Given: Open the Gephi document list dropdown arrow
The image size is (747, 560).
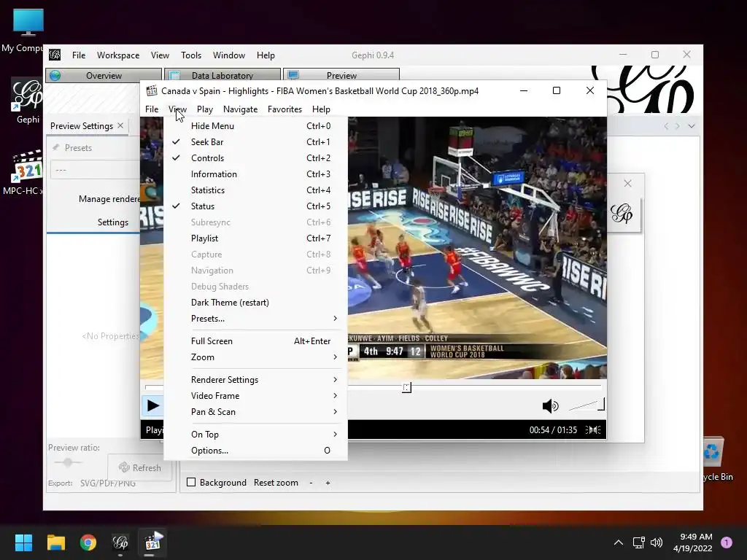Looking at the screenshot, I should click(692, 126).
